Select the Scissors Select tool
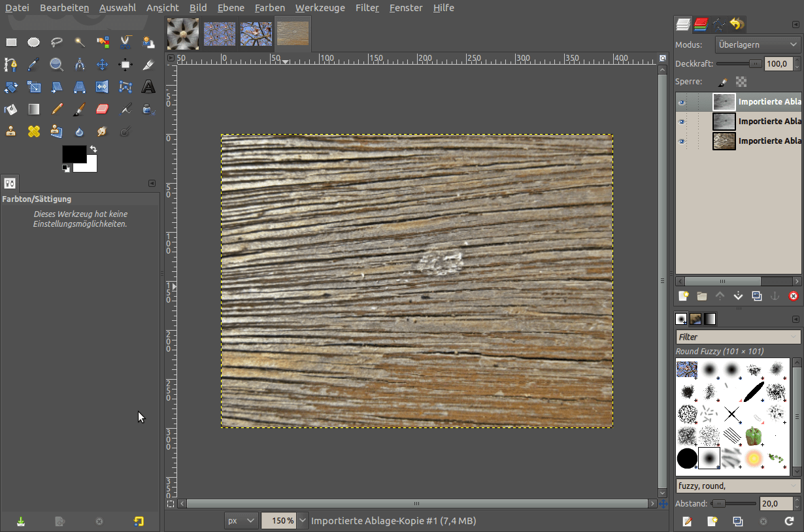 (125, 42)
